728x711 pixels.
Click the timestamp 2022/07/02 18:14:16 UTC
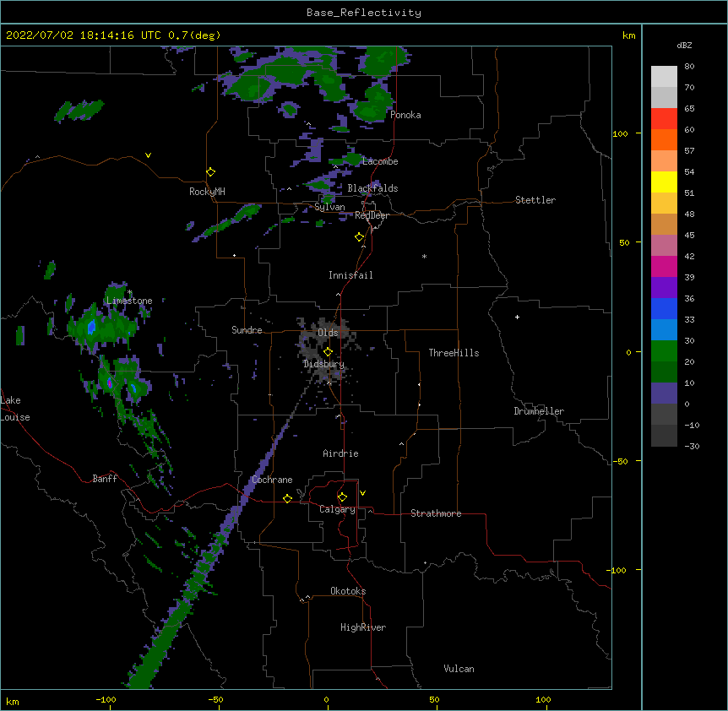click(83, 35)
